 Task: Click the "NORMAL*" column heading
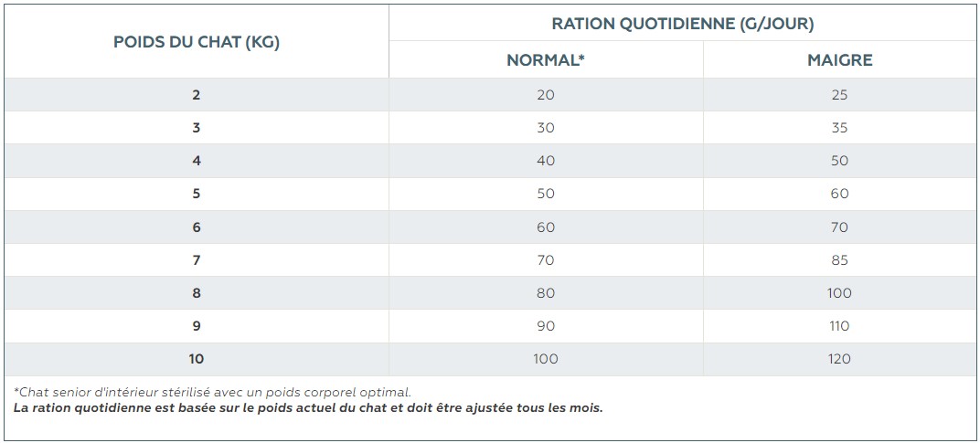pos(546,60)
